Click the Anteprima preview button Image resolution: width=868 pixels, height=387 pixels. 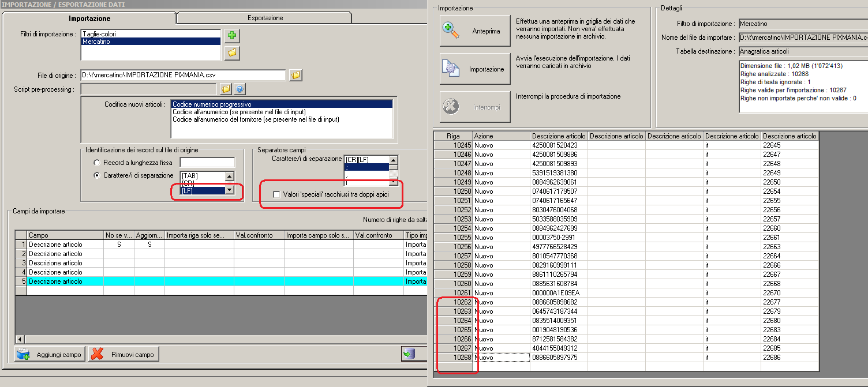click(x=475, y=31)
